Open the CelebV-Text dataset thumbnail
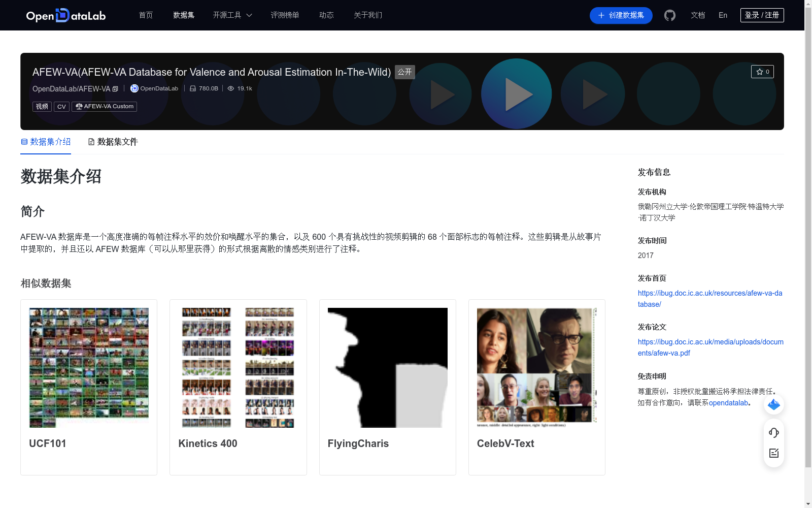Image resolution: width=812 pixels, height=508 pixels. [x=537, y=368]
